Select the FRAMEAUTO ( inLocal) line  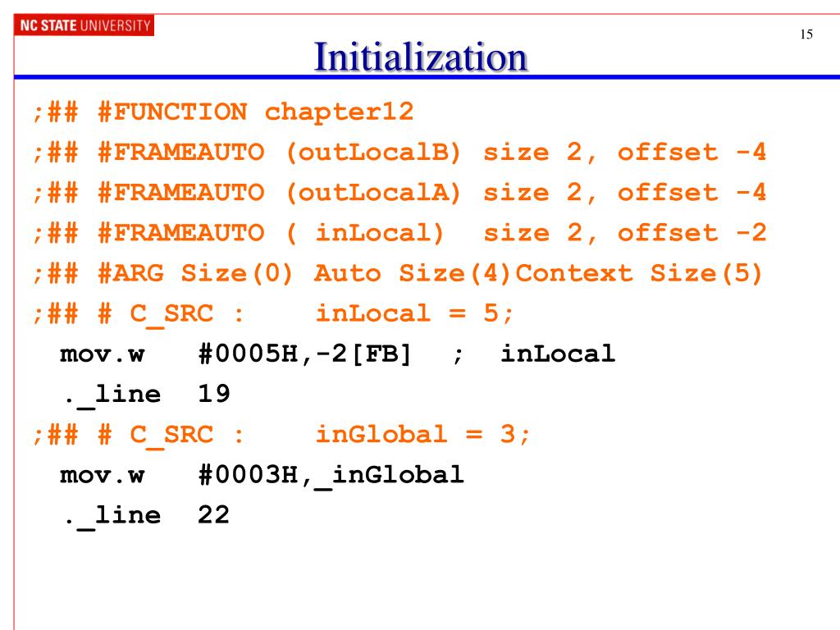coord(399,233)
